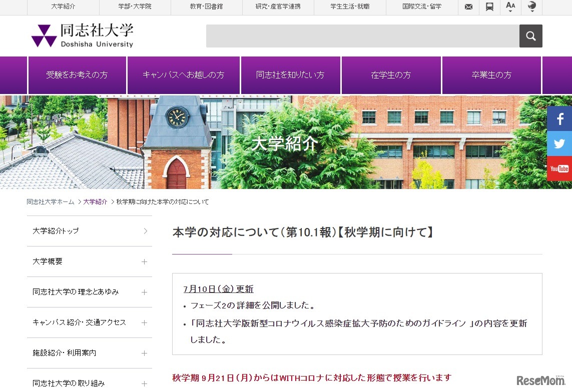Open the AA font size control

[x=510, y=7]
